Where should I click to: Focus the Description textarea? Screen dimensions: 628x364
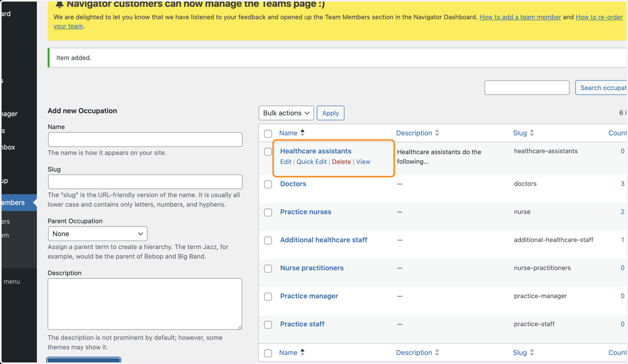(145, 304)
